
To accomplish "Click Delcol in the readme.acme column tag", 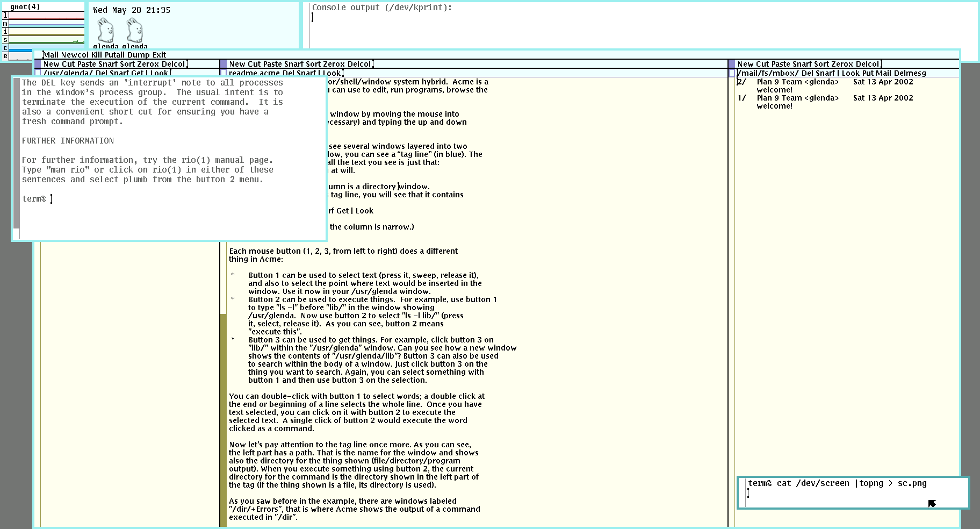I will point(359,64).
